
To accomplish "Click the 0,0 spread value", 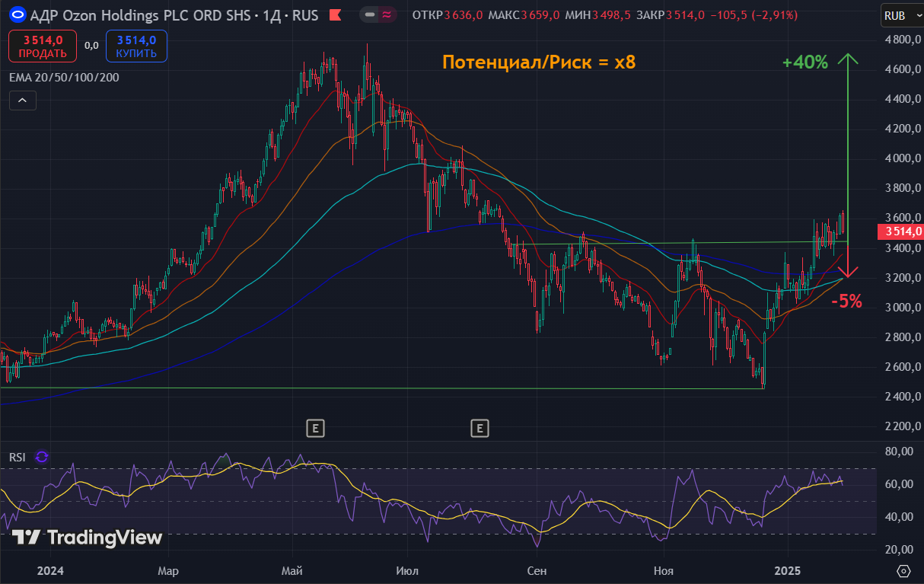I will tap(91, 46).
